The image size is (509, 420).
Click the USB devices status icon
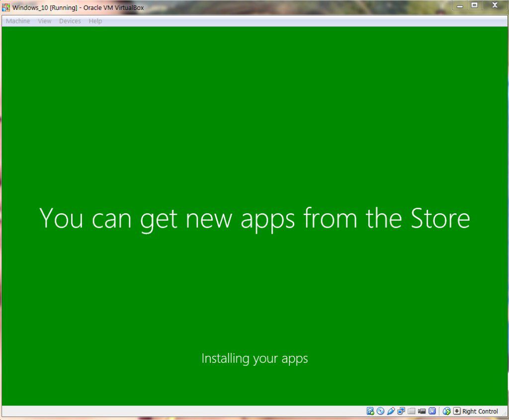(x=391, y=411)
